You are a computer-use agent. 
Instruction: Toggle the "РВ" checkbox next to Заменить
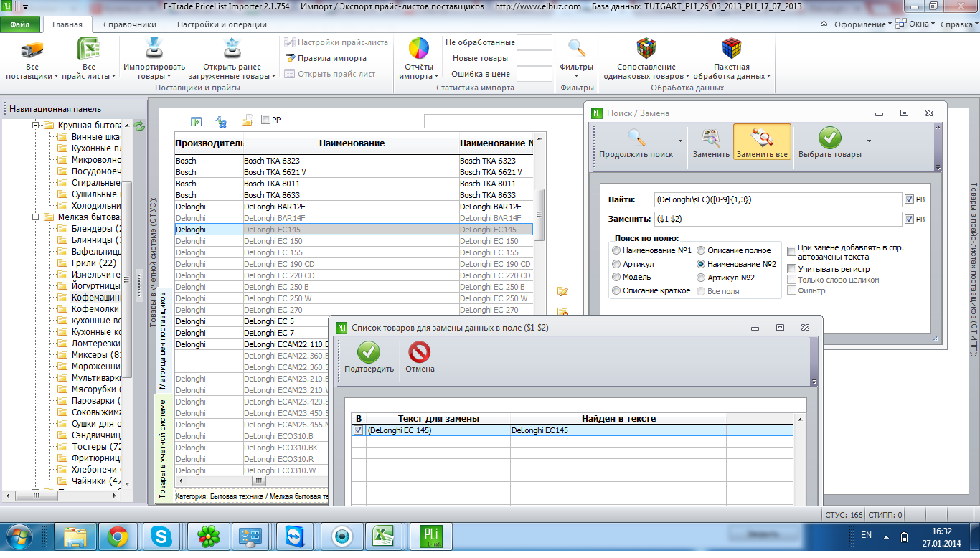(x=910, y=219)
